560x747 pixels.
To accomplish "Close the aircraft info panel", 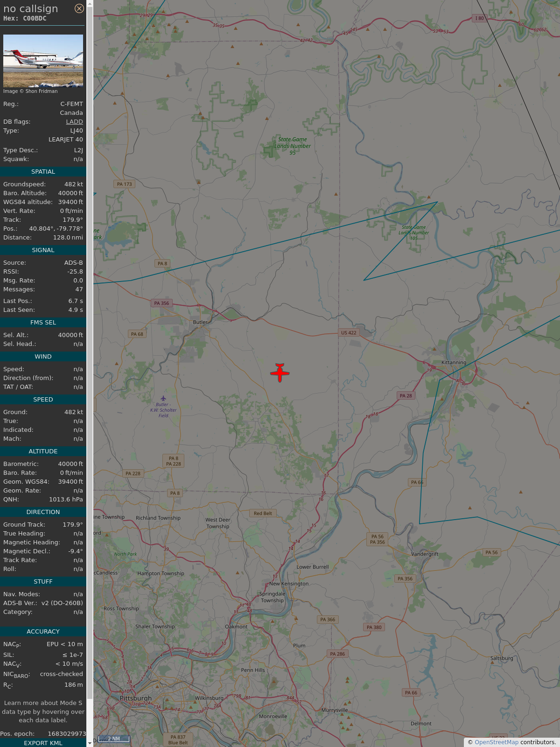I will pos(79,8).
